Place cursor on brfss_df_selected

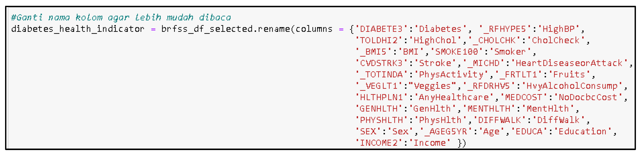(207, 29)
